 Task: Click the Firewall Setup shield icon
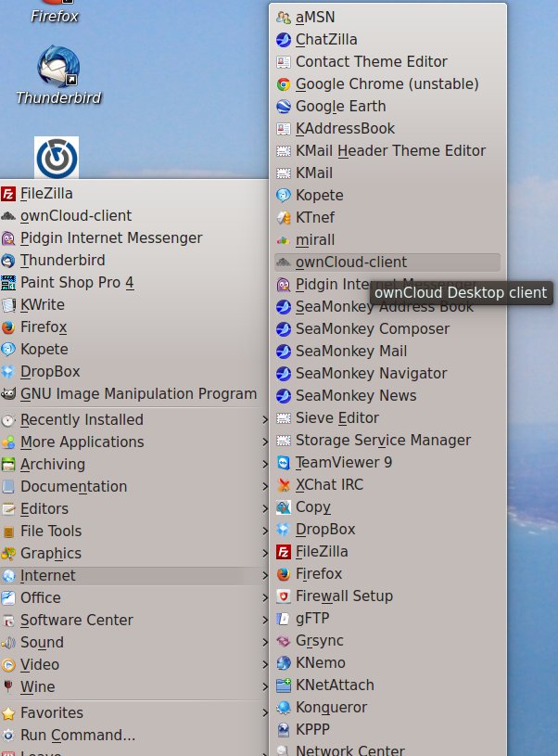[284, 596]
